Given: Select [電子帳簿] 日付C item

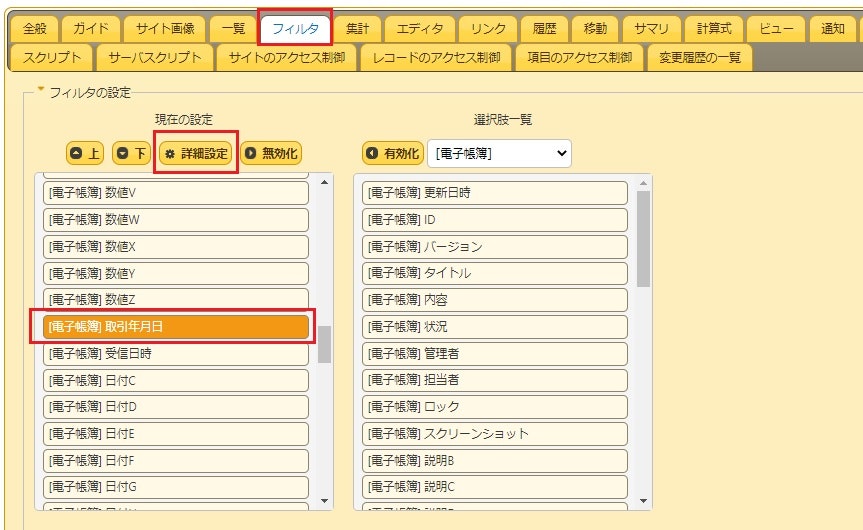Looking at the screenshot, I should [176, 380].
